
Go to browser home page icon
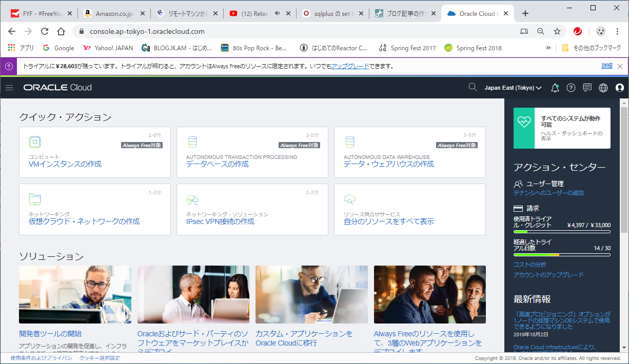click(x=61, y=31)
